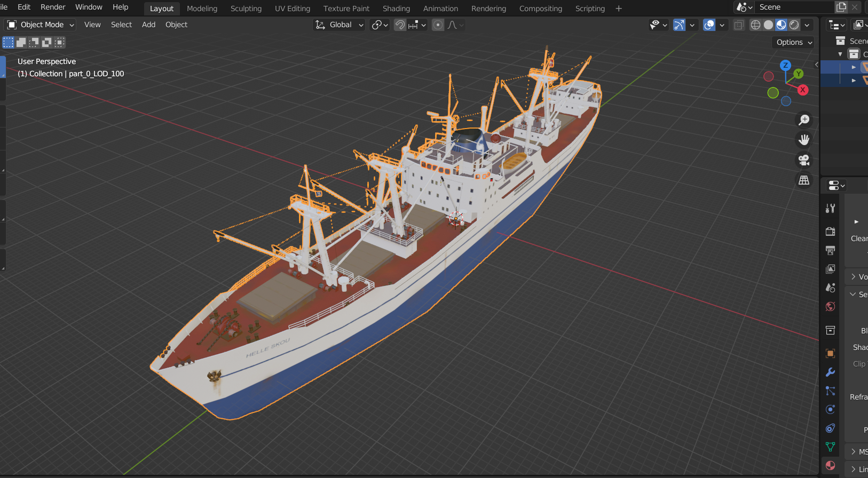Image resolution: width=868 pixels, height=478 pixels.
Task: Open the viewport shading options dropdown
Action: (807, 25)
